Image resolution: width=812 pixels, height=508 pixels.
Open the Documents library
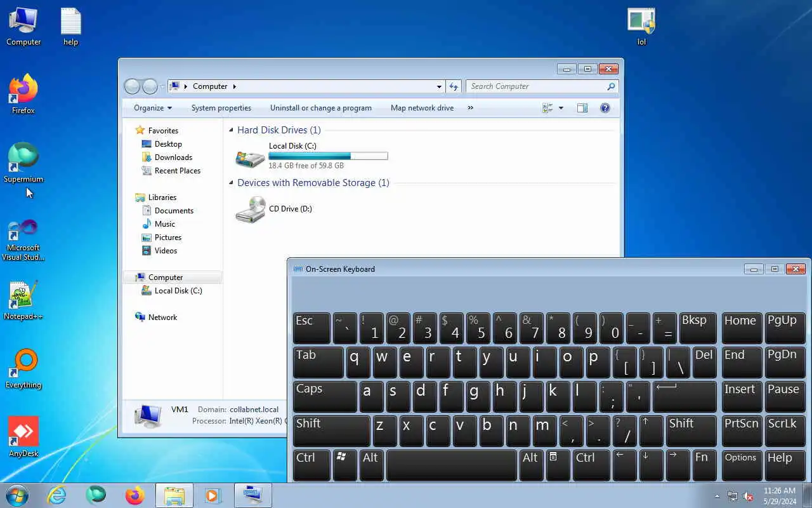tap(174, 211)
